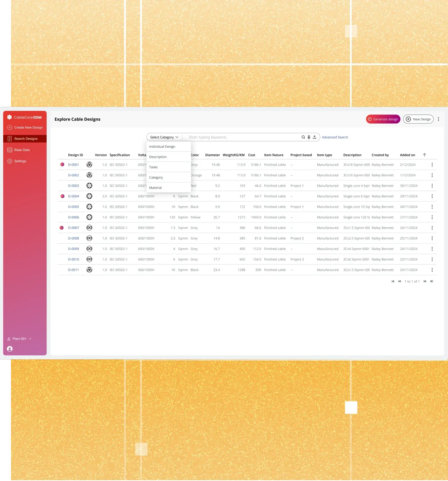Click the cable cross-section icon for D-0007
This screenshot has width=448, height=481.
[89, 228]
